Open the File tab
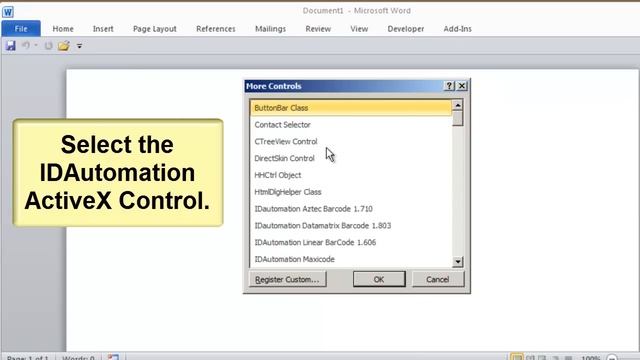The width and height of the screenshot is (640, 360). pyautogui.click(x=21, y=29)
